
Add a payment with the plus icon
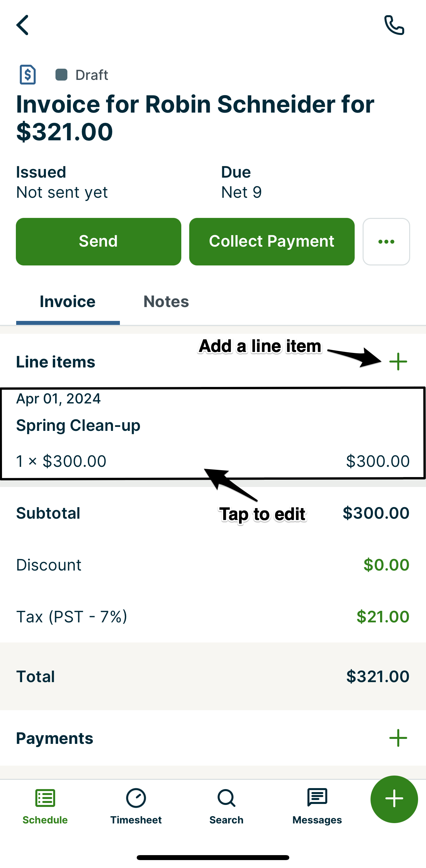[x=398, y=738]
